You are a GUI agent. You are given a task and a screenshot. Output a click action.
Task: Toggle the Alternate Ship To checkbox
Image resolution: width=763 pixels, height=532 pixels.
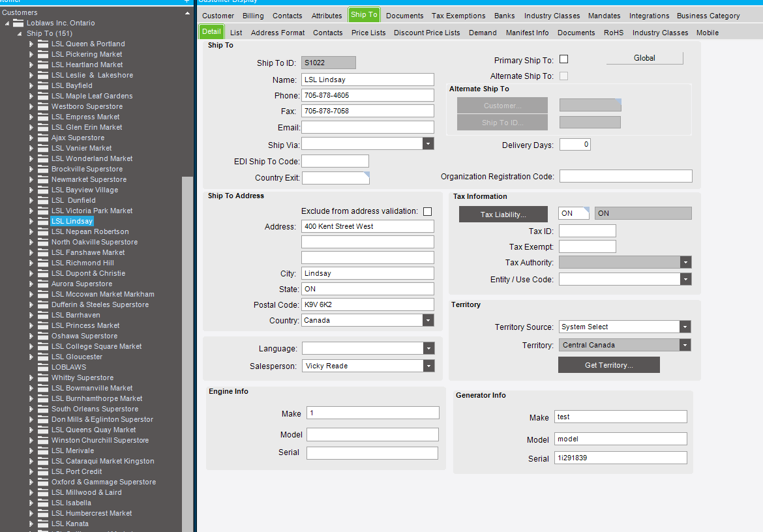pyautogui.click(x=564, y=76)
